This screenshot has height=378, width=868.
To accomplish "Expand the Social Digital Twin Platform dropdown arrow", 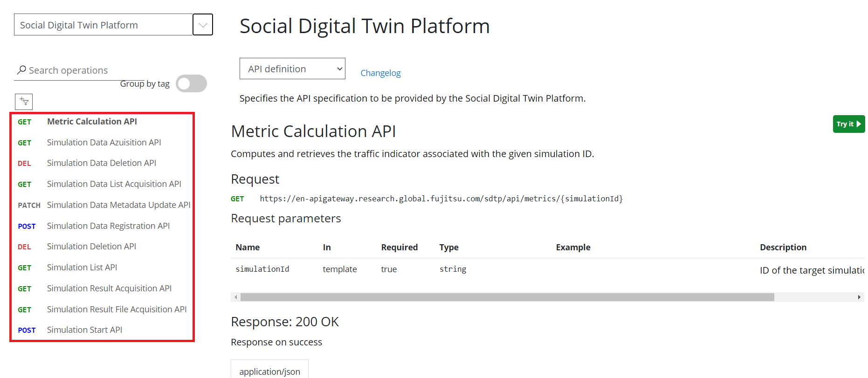I will point(203,25).
